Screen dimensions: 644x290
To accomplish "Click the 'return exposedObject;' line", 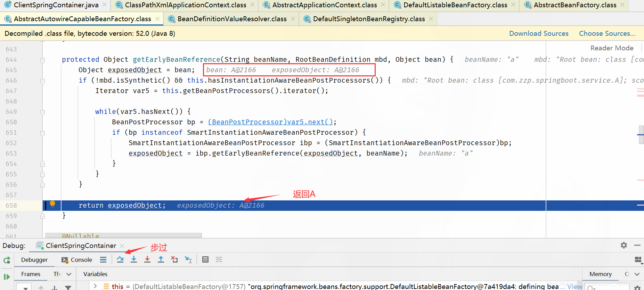I will [x=122, y=205].
